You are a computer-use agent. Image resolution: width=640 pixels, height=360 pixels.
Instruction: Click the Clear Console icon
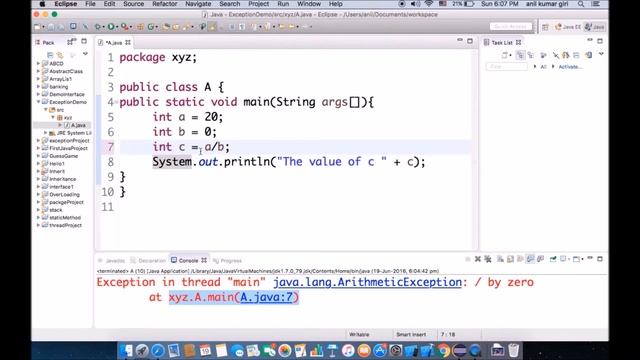click(x=500, y=259)
